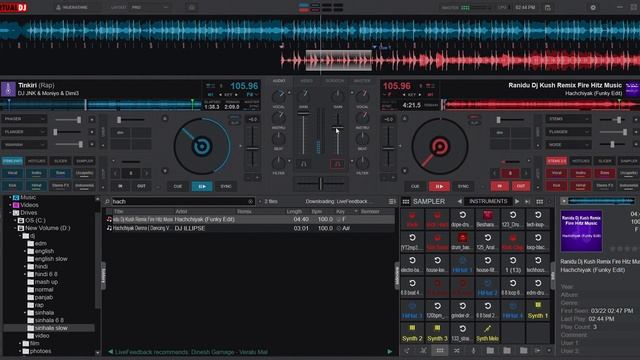Screen dimensions: 640x360
Task: Open the right deck FLANGER effect dropdown
Action: [x=568, y=132]
